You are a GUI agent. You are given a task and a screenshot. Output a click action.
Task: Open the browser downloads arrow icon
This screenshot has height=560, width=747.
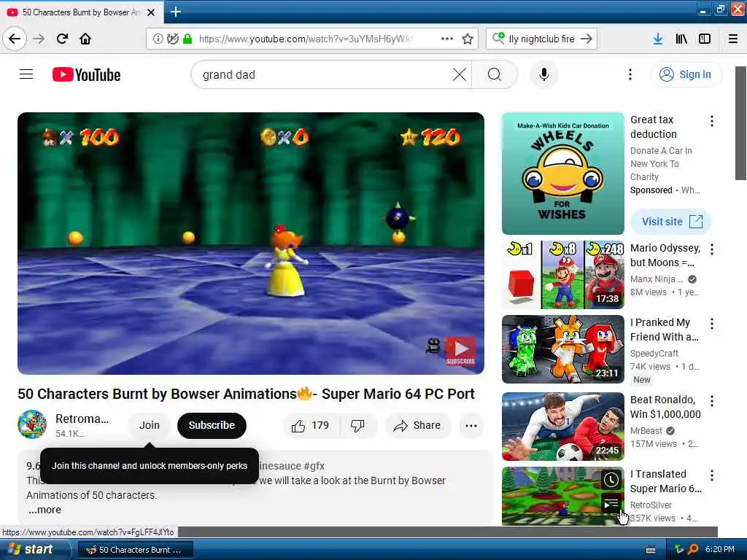[x=657, y=39]
